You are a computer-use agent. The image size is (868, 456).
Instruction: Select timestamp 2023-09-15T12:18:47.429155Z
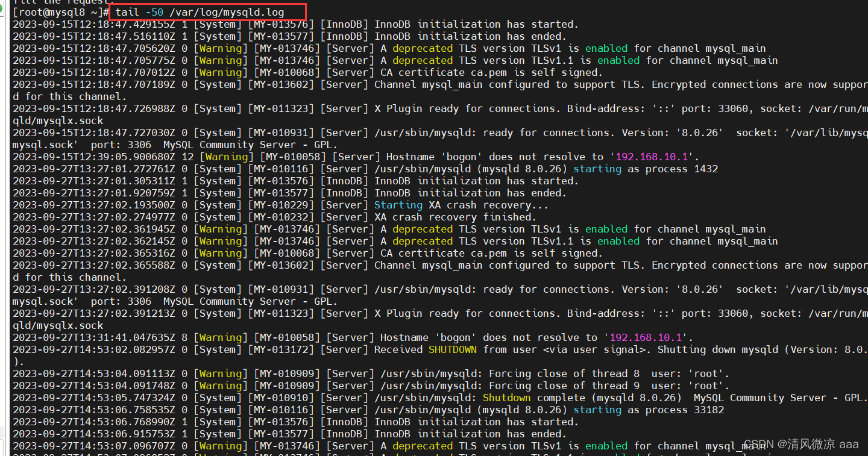94,24
